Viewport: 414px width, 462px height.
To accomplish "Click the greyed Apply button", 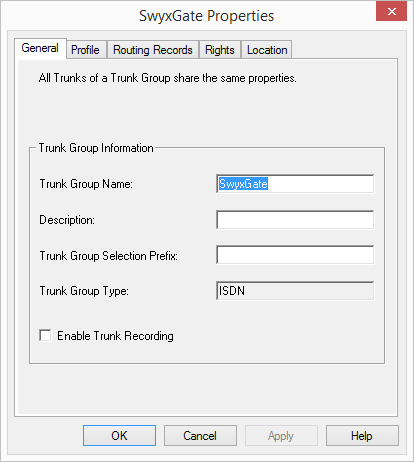I will [x=281, y=436].
